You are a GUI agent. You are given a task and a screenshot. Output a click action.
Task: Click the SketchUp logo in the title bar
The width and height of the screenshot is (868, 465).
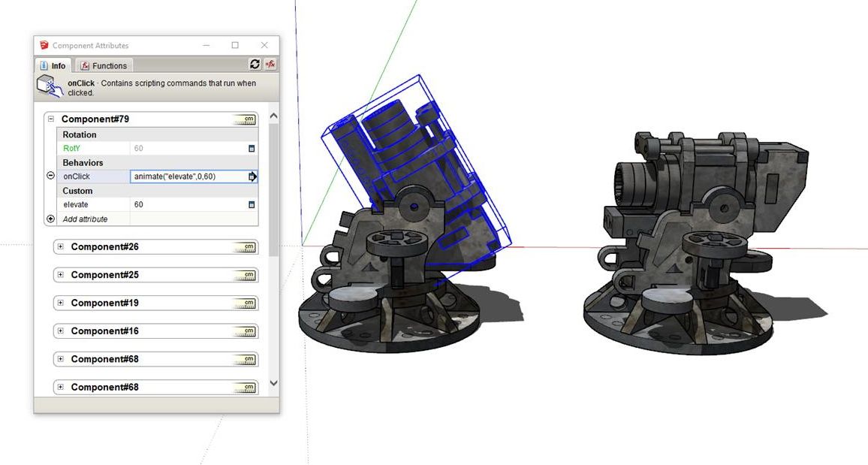pyautogui.click(x=44, y=45)
